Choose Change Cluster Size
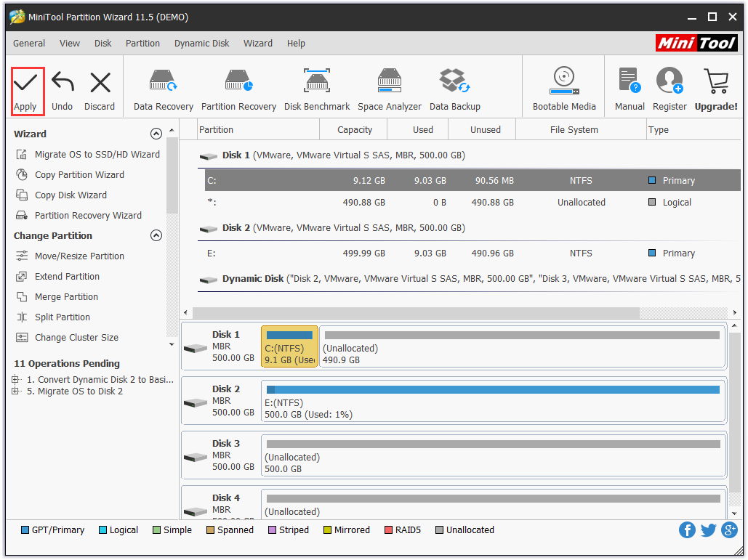The width and height of the screenshot is (748, 560). (x=68, y=338)
